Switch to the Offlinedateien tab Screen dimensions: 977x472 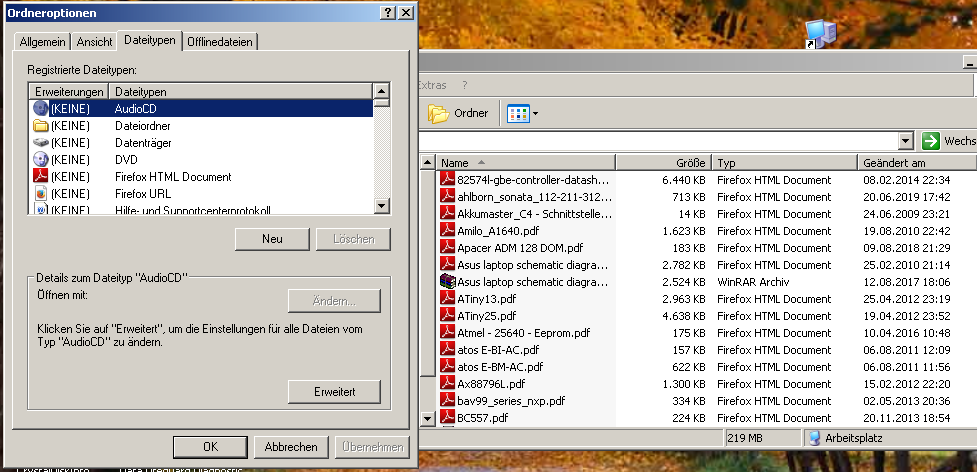(x=219, y=42)
